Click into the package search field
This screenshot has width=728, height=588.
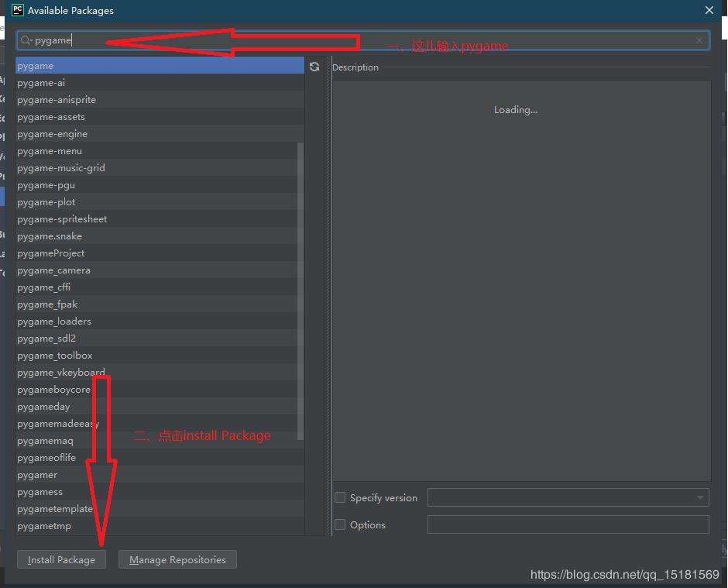pos(362,40)
